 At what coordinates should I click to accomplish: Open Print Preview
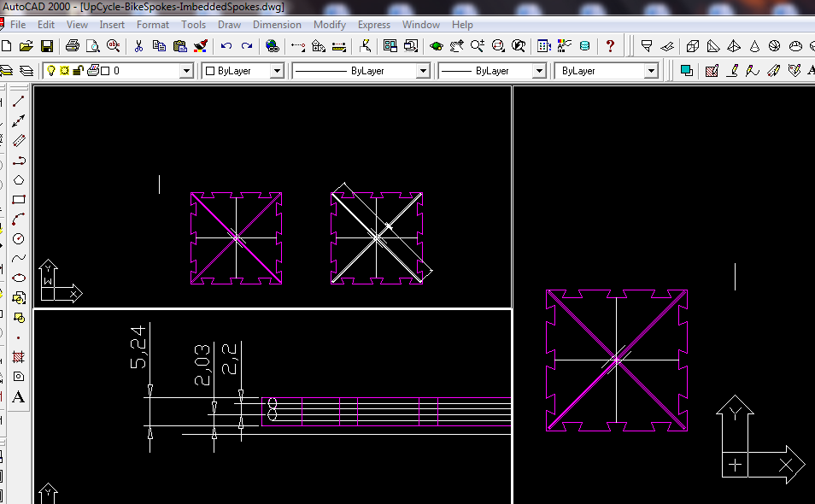[93, 46]
